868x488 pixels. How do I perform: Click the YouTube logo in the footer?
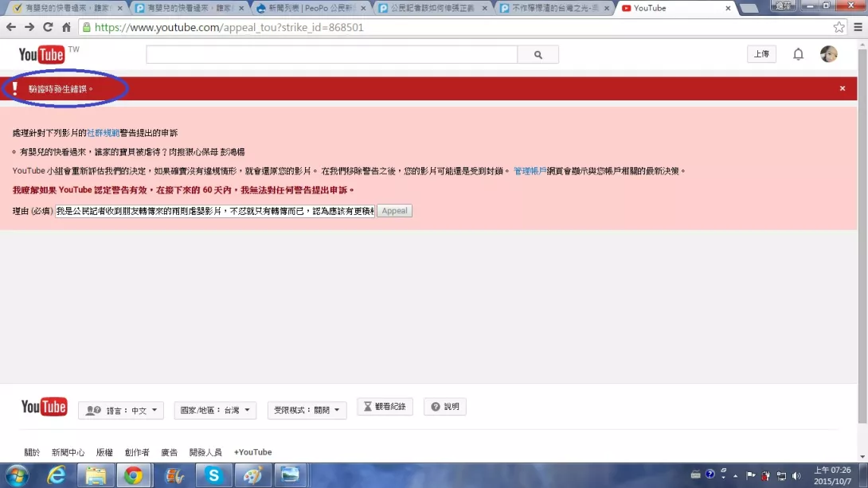coord(45,407)
